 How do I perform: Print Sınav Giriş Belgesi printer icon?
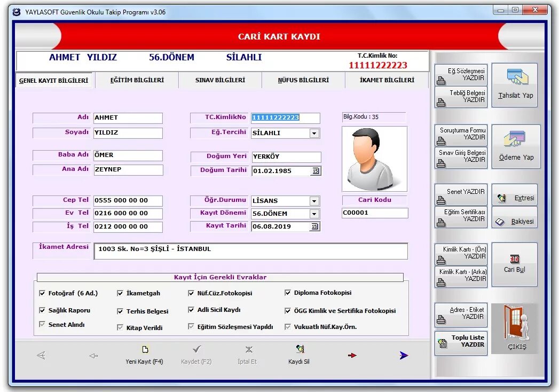(x=441, y=164)
